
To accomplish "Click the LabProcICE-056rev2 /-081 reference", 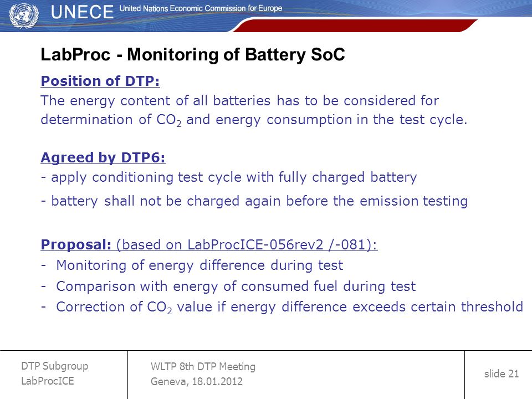I will [246, 244].
